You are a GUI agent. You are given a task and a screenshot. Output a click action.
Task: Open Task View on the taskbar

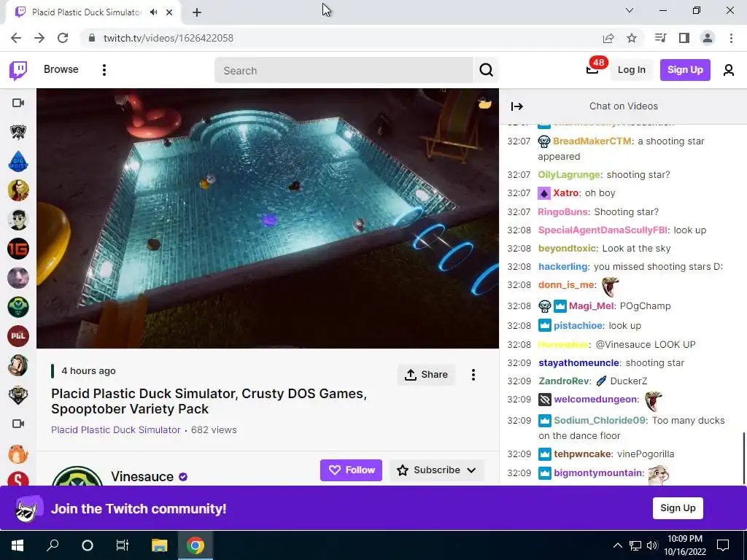[x=123, y=545]
